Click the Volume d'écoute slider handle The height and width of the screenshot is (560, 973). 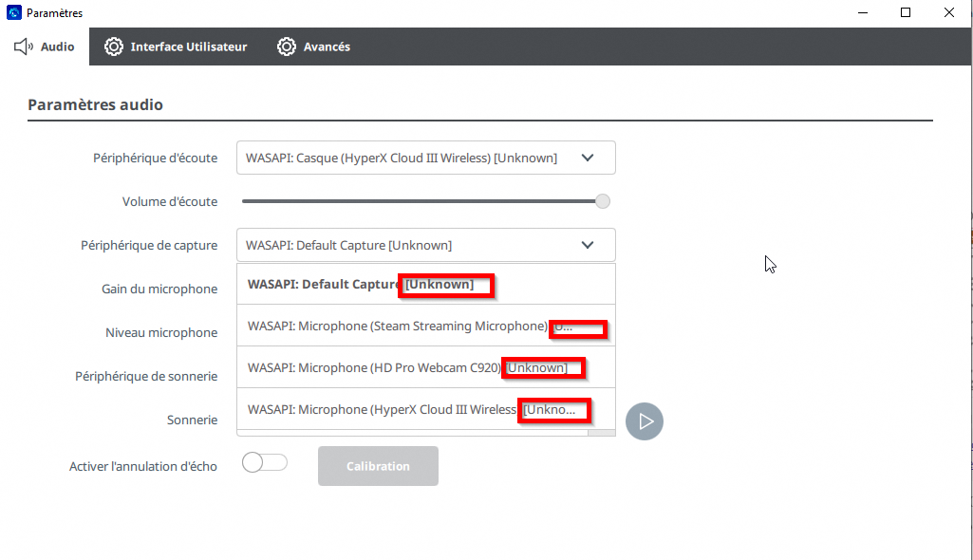pos(603,201)
